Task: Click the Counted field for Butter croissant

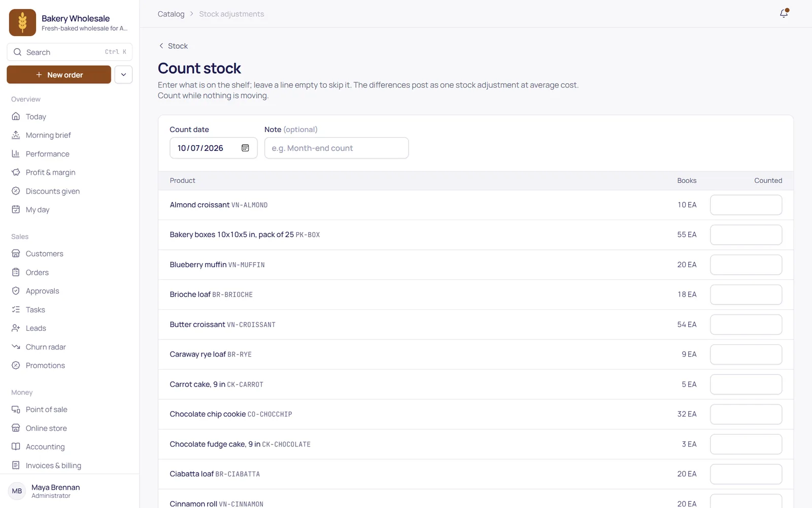Action: click(746, 325)
